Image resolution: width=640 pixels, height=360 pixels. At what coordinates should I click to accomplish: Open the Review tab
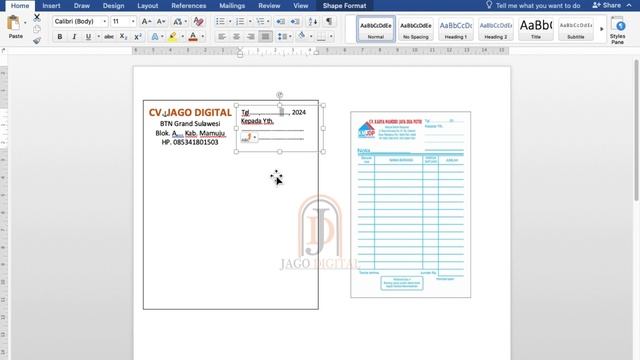[269, 6]
